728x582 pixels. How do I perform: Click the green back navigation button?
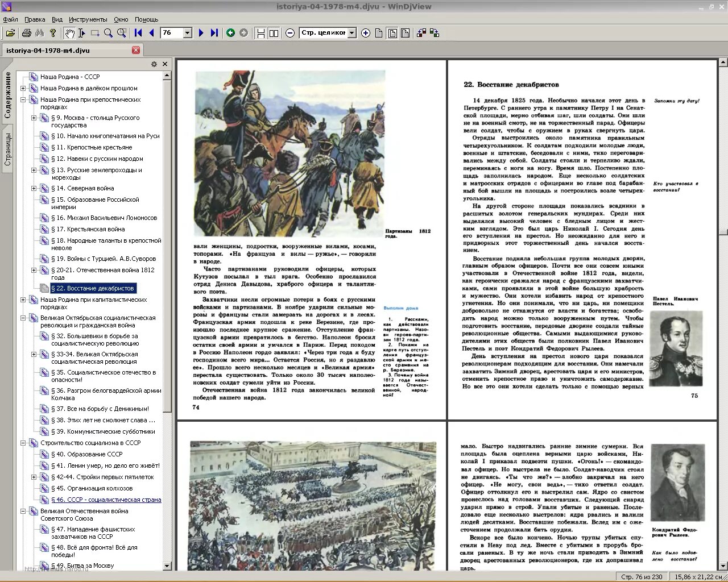pyautogui.click(x=230, y=33)
